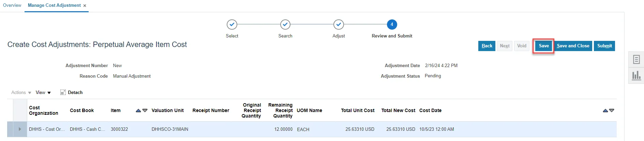
Task: Select the row with item 3000322
Action: (119, 129)
